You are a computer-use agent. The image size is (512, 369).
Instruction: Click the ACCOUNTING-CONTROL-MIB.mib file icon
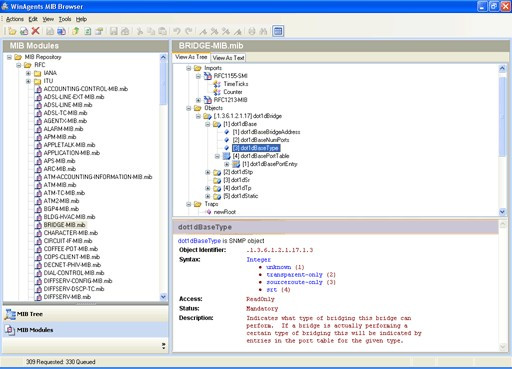[39, 89]
